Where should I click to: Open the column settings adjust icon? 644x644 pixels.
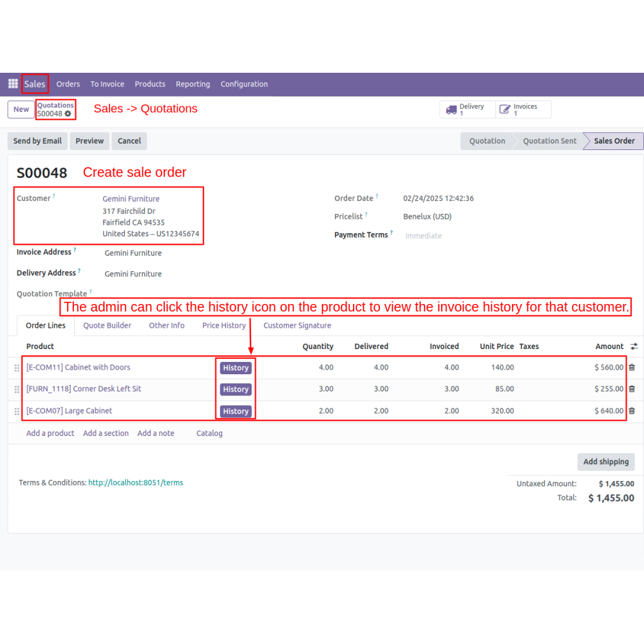634,346
